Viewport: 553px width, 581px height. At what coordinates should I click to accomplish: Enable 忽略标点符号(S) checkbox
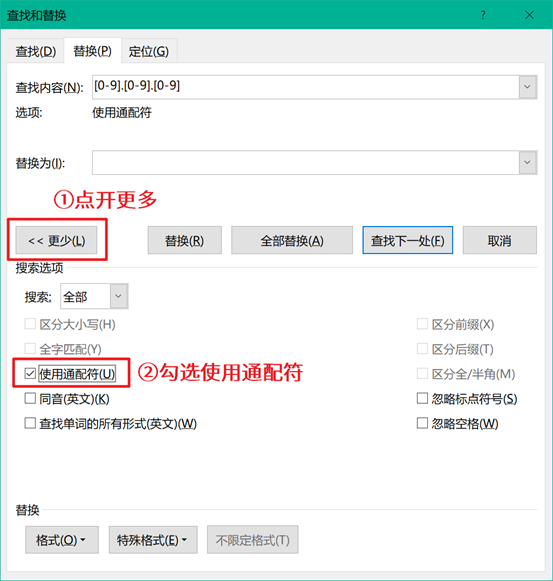(x=422, y=398)
